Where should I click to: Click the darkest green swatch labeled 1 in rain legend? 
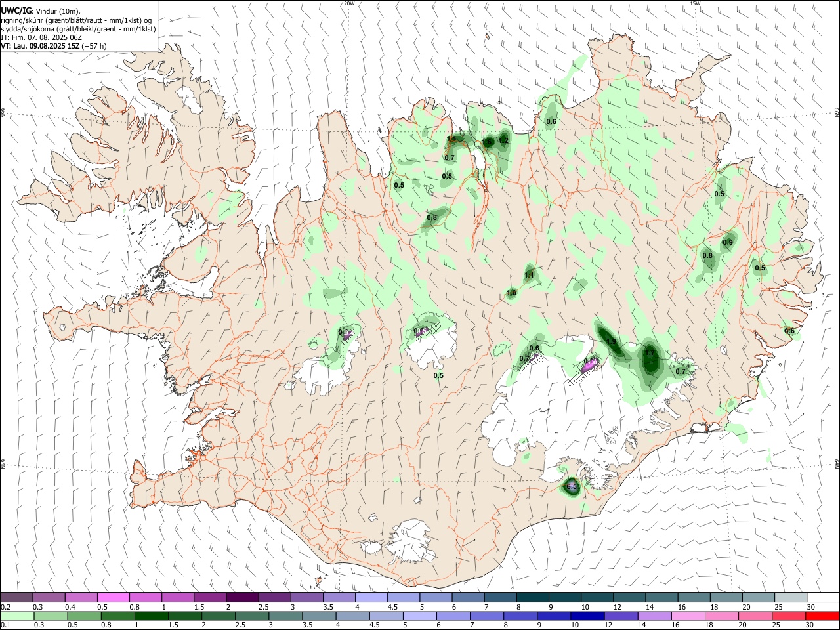(151, 616)
